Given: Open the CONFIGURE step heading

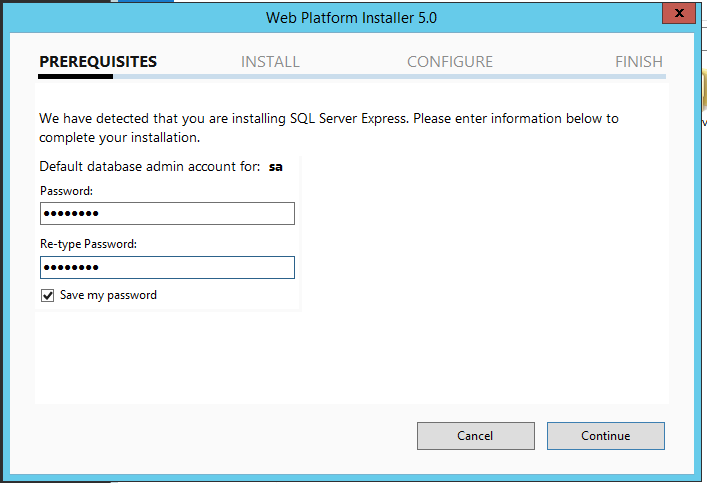Looking at the screenshot, I should pos(450,62).
